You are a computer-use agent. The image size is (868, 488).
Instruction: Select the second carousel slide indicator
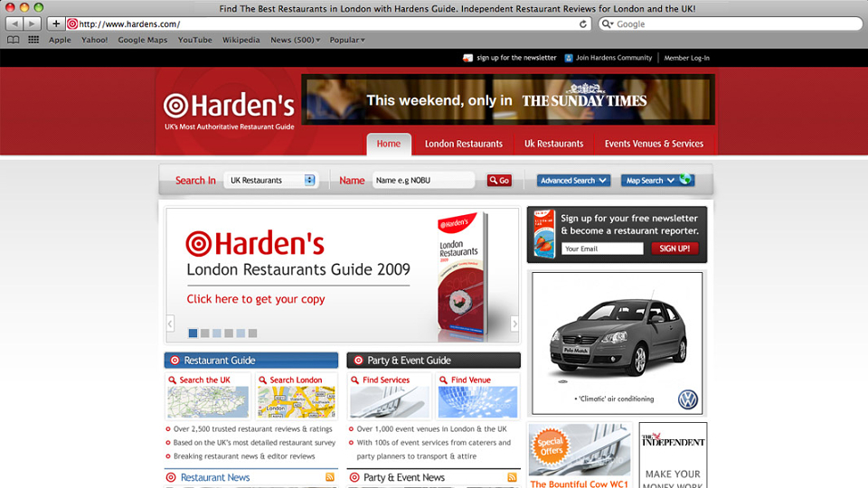(205, 333)
